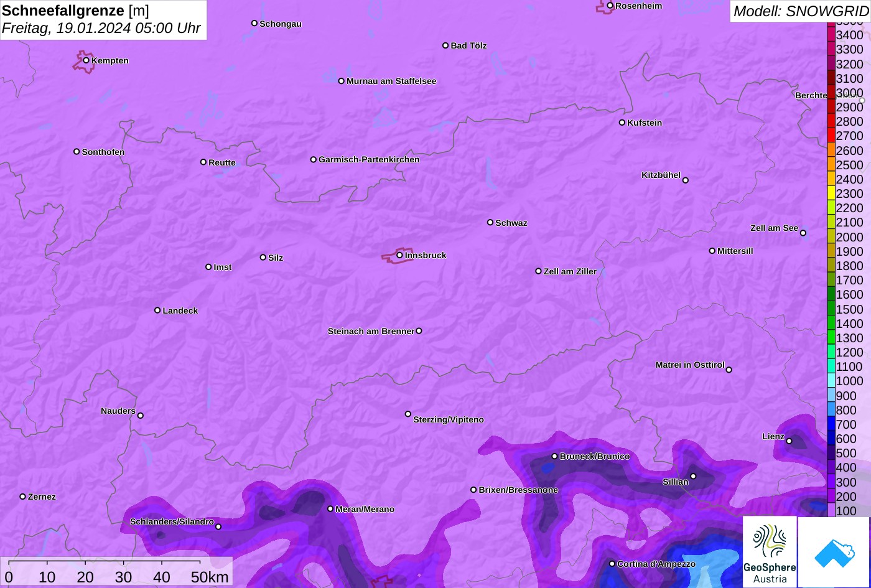Click the 1900 m olive legend swatch
Viewport: 871px width, 588px height.
click(x=831, y=251)
